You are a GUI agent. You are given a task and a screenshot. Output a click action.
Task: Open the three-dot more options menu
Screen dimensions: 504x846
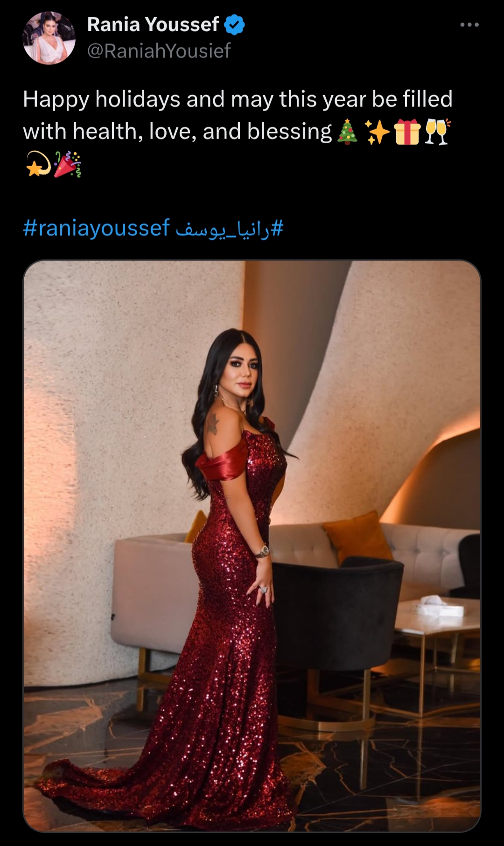[469, 25]
